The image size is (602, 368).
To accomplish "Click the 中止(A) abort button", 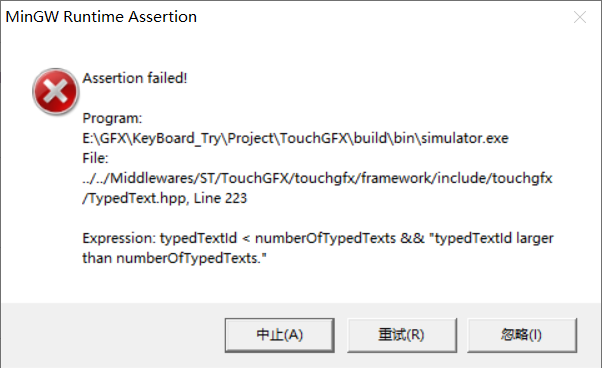I will [x=280, y=335].
